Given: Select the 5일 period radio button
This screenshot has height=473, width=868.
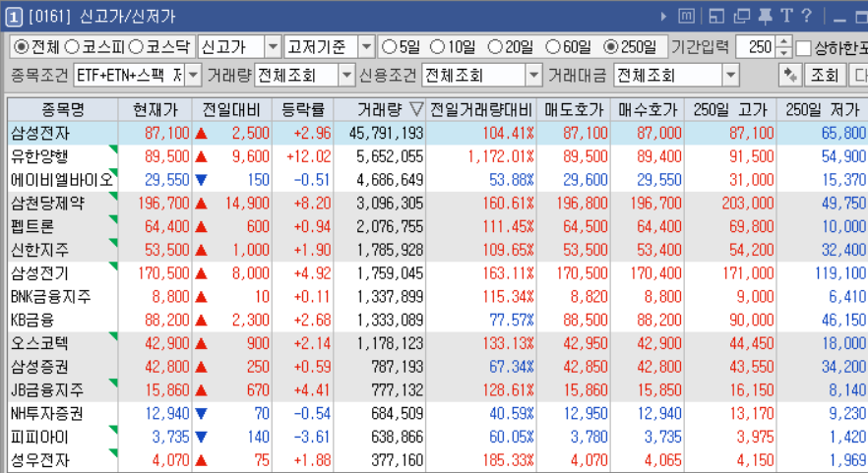Looking at the screenshot, I should pyautogui.click(x=389, y=47).
